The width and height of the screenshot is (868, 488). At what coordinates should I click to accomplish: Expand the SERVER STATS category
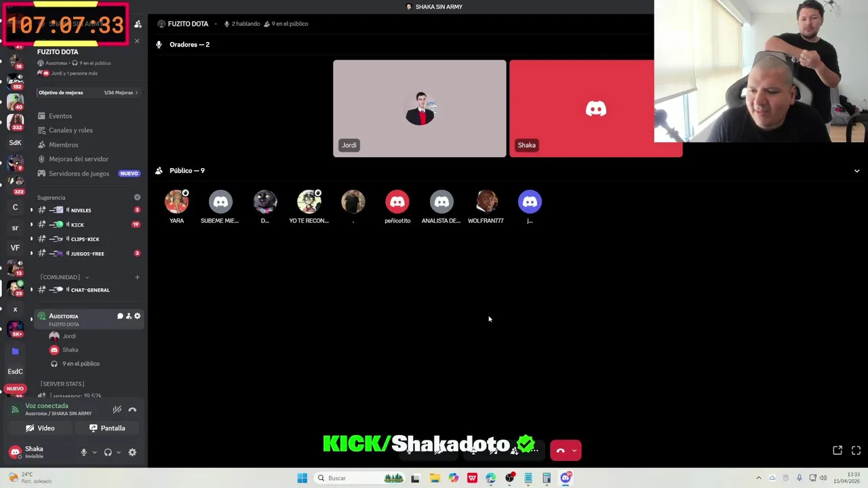(x=62, y=384)
